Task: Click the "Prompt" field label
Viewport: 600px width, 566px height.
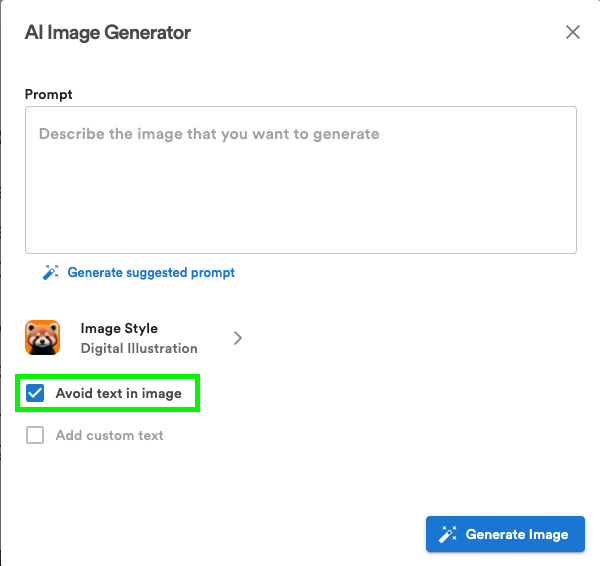Action: [x=49, y=94]
